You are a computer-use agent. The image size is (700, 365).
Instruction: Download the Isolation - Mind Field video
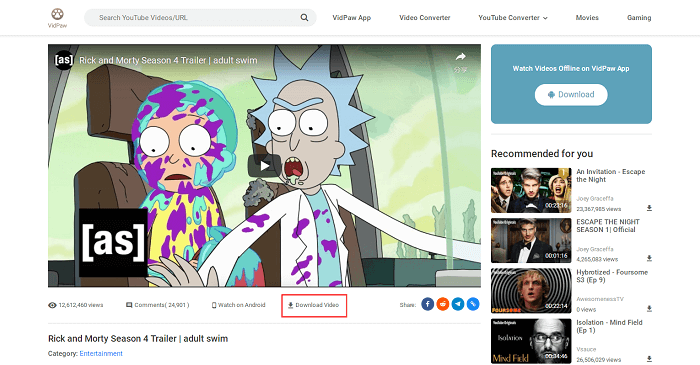coord(649,359)
